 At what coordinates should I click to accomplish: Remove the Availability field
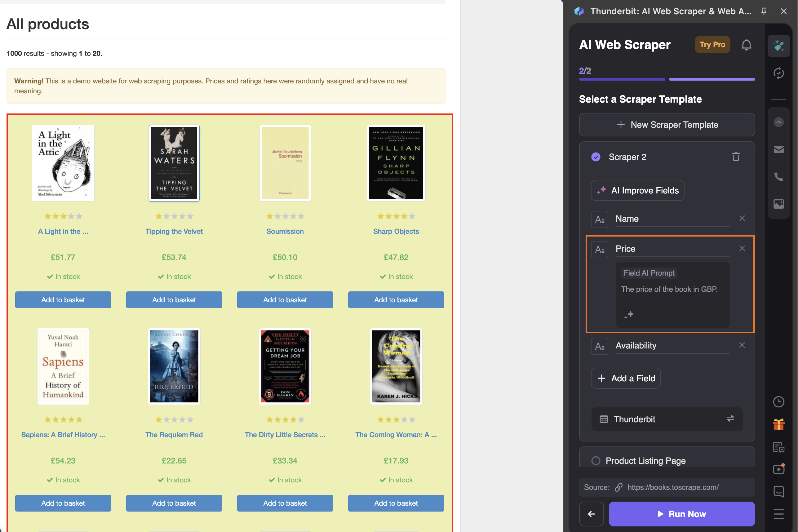(x=742, y=345)
